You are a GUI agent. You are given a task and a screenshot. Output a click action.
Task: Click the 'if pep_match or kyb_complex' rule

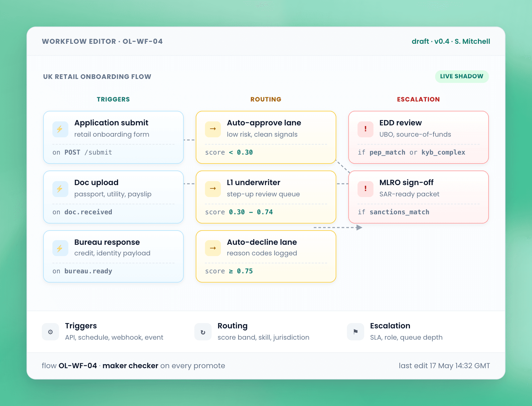411,152
